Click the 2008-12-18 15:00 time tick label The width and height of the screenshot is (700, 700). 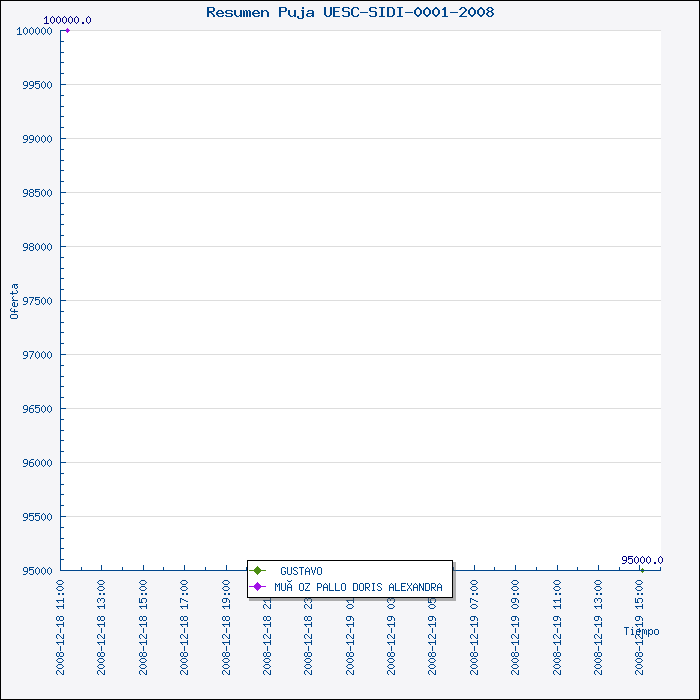click(x=144, y=612)
